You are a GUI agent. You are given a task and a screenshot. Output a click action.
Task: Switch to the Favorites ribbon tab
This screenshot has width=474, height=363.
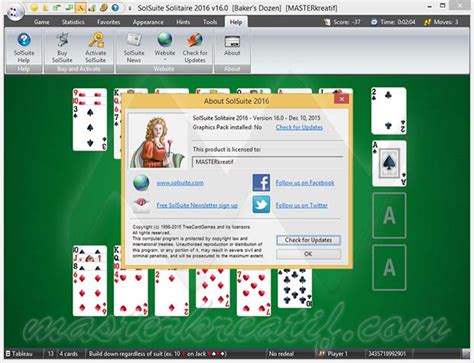(x=109, y=22)
